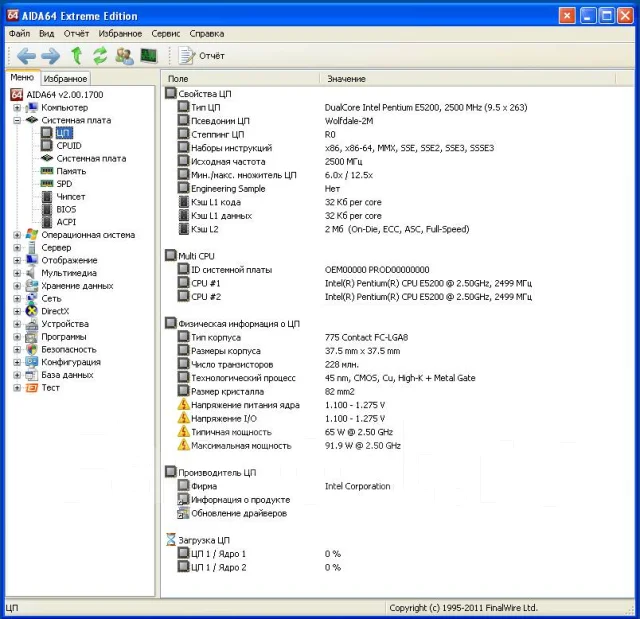640x619 pixels.
Task: Open the Отчёт menu
Action: point(76,33)
